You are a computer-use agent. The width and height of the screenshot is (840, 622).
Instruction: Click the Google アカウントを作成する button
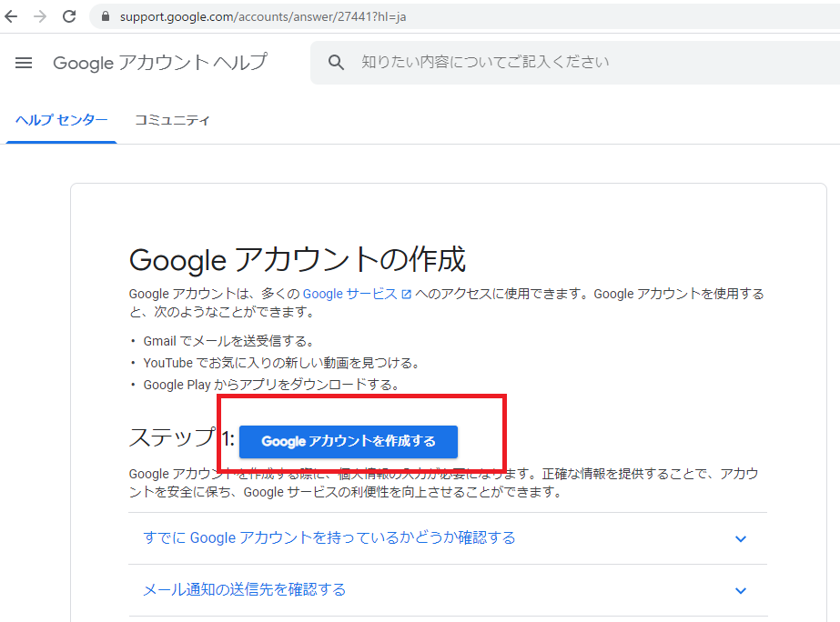349,442
